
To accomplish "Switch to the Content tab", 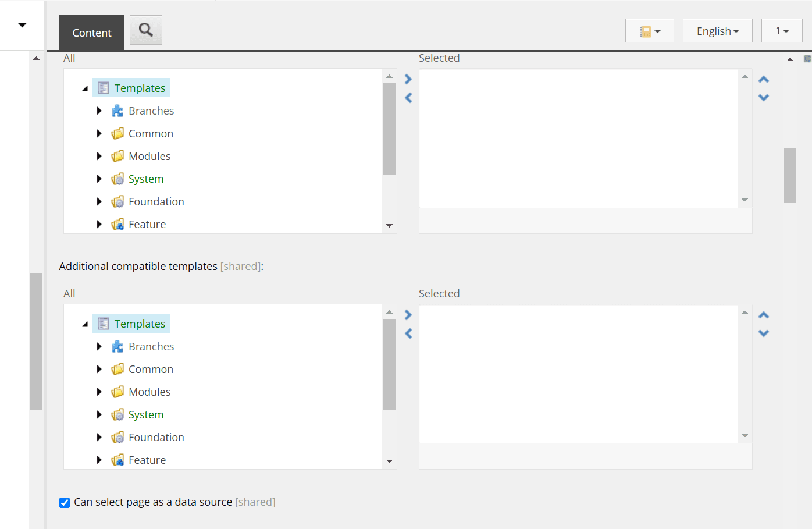I will (92, 33).
